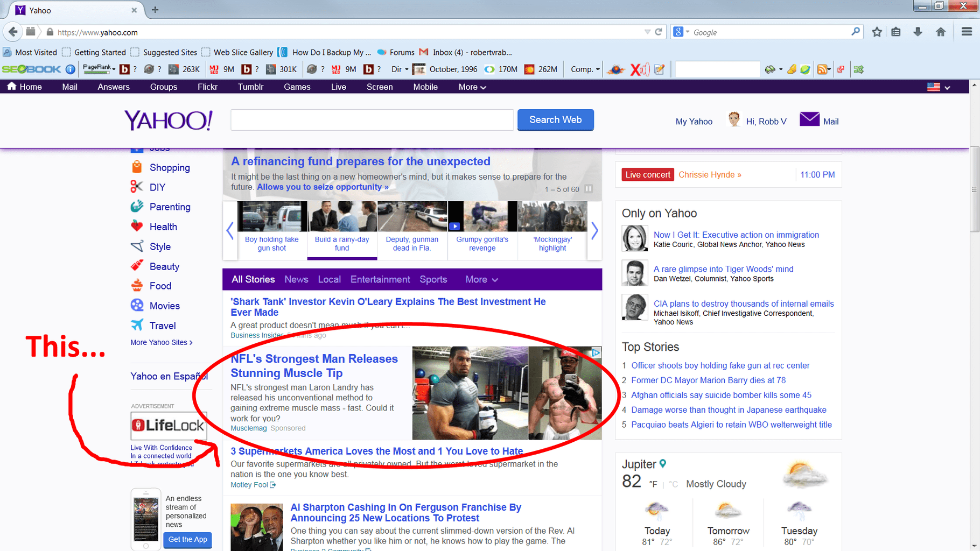Click the search magnifier in Google box
The height and width of the screenshot is (551, 980).
point(856,32)
